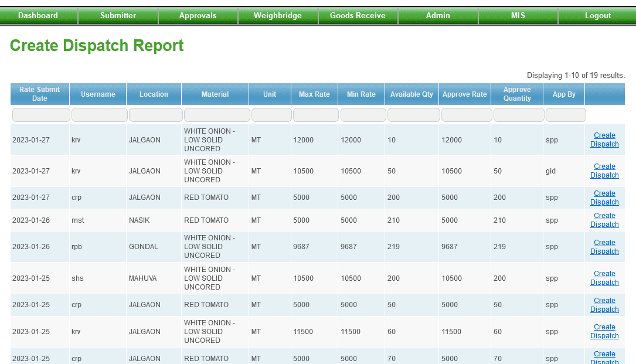Go to the Weighbridge section

click(x=278, y=16)
